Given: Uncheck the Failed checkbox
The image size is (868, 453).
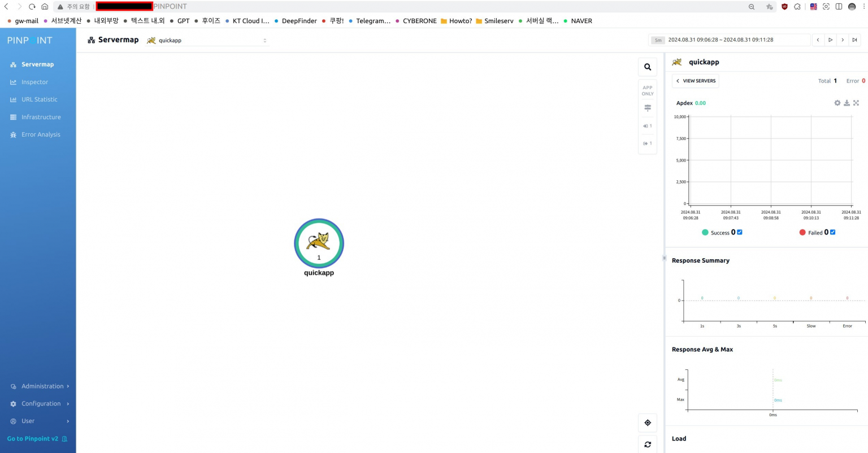Looking at the screenshot, I should [832, 232].
